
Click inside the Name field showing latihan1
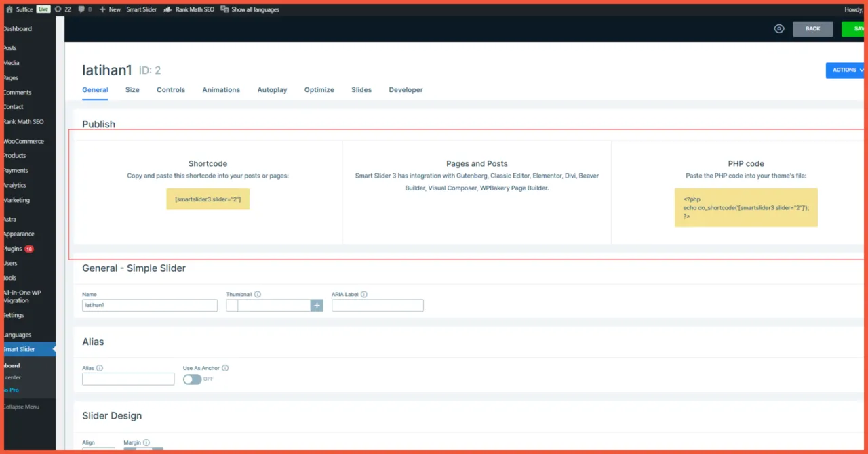coord(149,305)
